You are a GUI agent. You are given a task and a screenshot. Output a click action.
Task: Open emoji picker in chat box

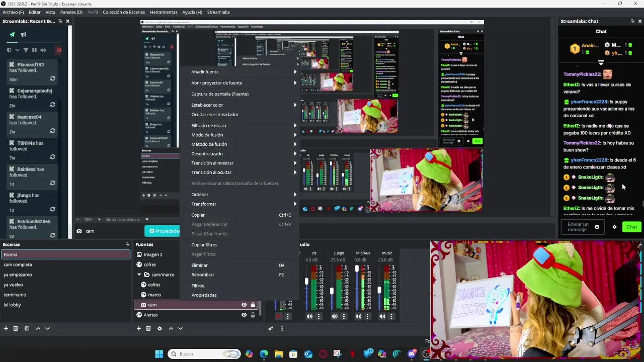597,227
